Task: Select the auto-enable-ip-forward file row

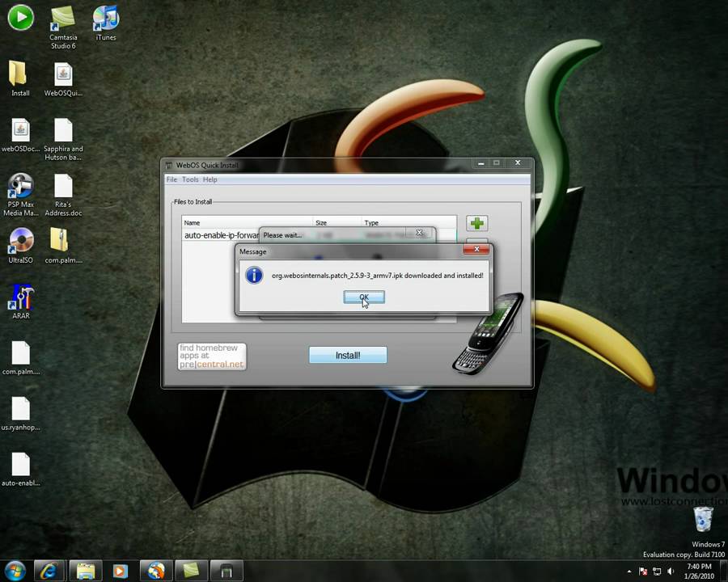Action: [x=319, y=235]
